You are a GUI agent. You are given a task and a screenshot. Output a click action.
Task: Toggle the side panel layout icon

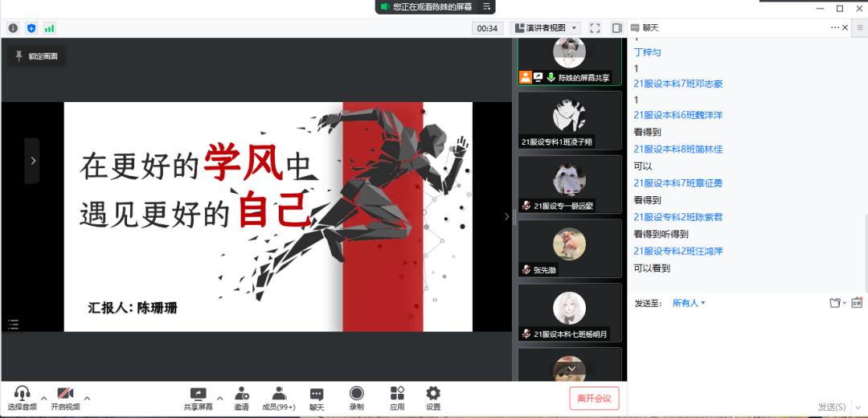tap(616, 28)
